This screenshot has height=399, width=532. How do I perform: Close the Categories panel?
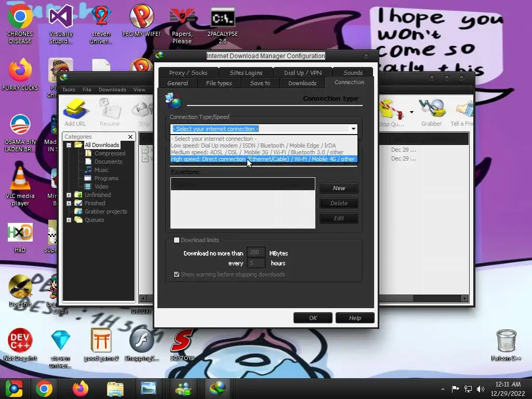(130, 137)
